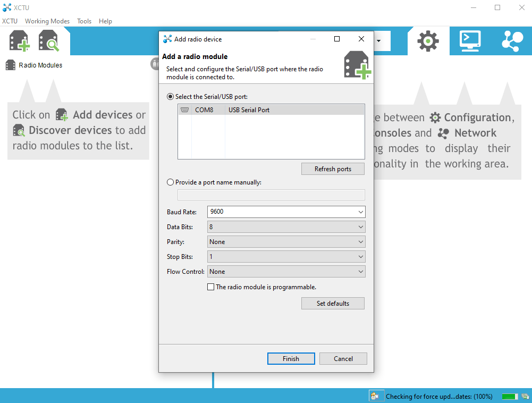Open the XCTU menu
Screen dimensions: 532x403
coord(10,21)
